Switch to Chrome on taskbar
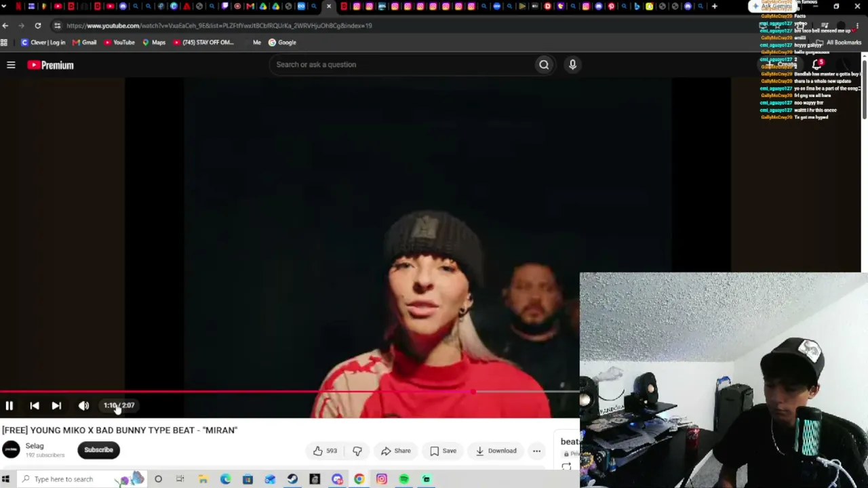 [x=359, y=479]
